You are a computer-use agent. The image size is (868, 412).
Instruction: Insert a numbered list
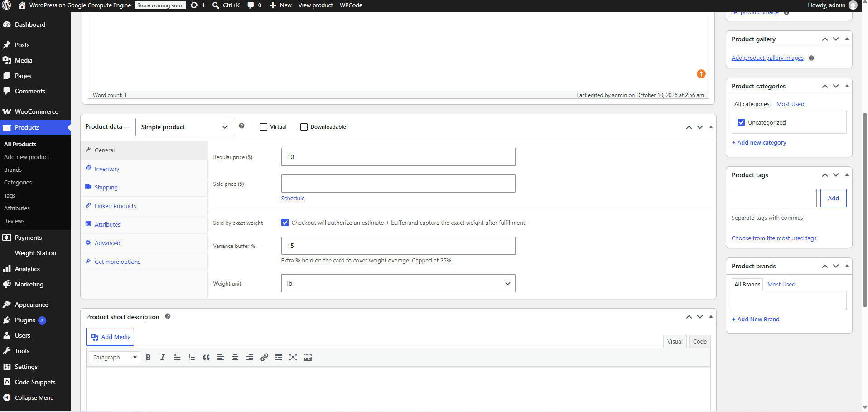pos(192,357)
